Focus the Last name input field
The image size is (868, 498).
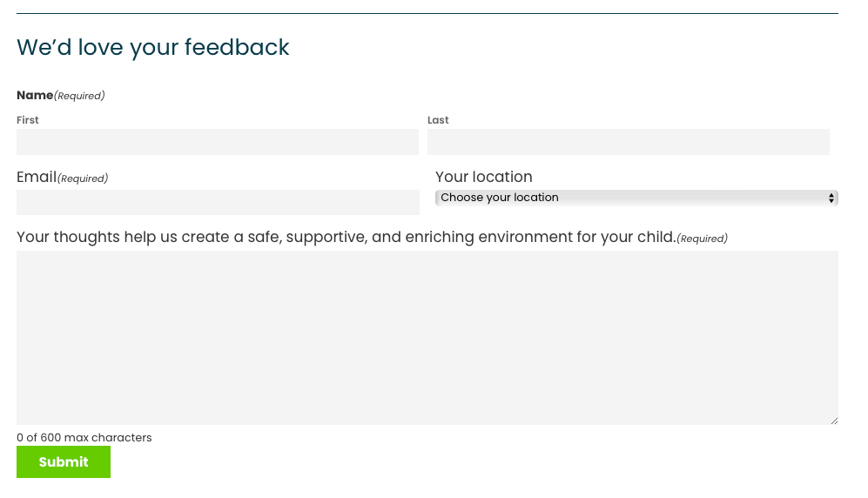click(x=628, y=142)
